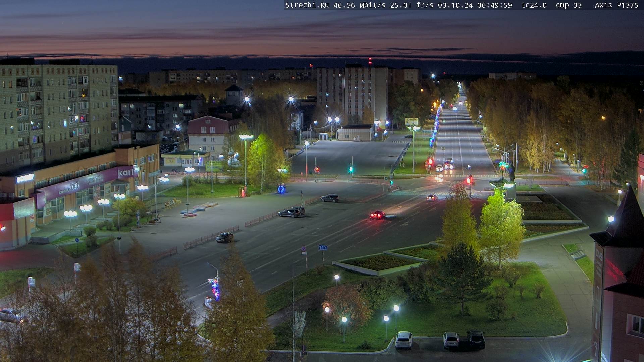Viewport: 644px width, 362px height.
Task: Select the tc24.0 overlay value
Action: 534,5
